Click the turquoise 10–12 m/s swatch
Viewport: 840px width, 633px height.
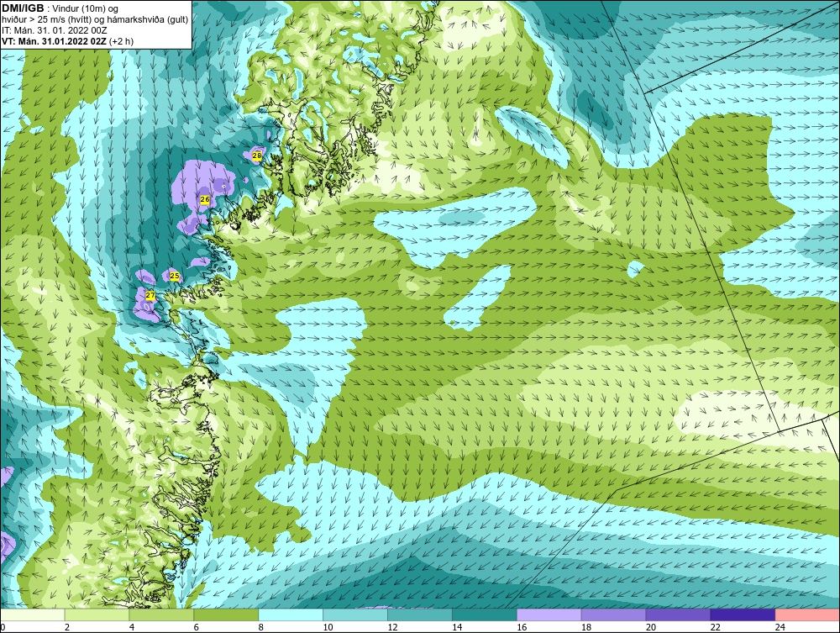tap(355, 615)
